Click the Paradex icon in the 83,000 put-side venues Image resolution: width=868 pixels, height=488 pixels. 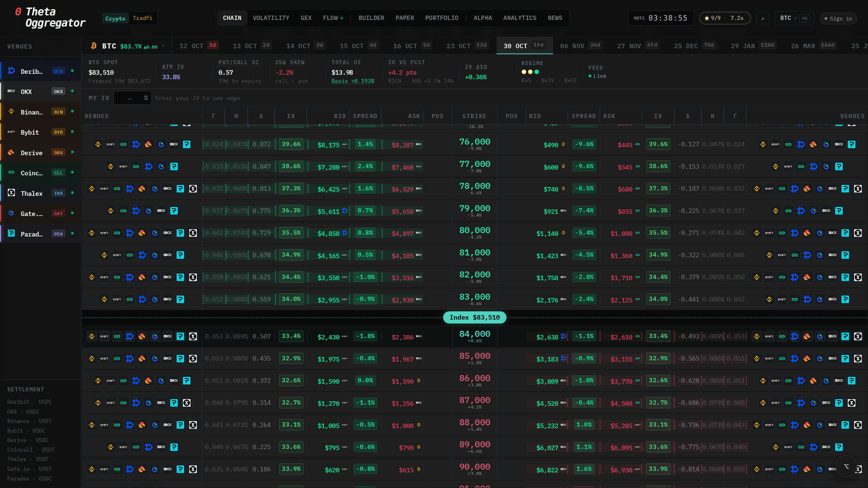pos(845,299)
